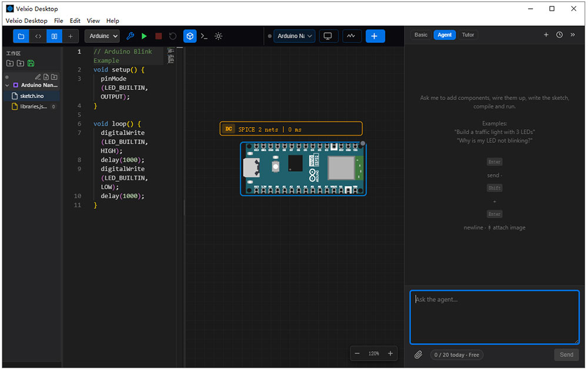Click the Send button
This screenshot has height=370, width=588.
pyautogui.click(x=566, y=355)
